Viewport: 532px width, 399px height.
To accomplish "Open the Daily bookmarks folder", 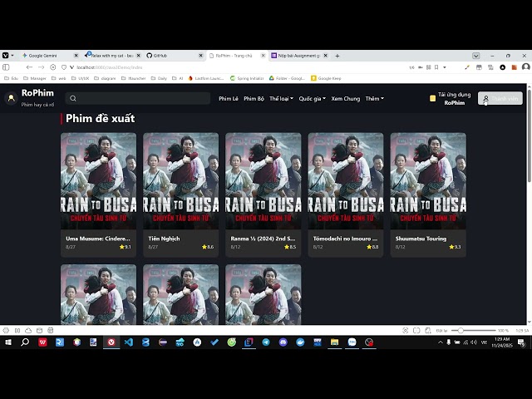I will click(x=159, y=78).
